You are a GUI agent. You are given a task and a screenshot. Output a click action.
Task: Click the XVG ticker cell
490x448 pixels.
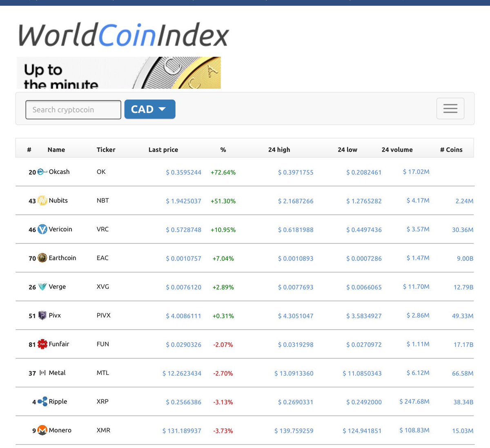click(103, 287)
